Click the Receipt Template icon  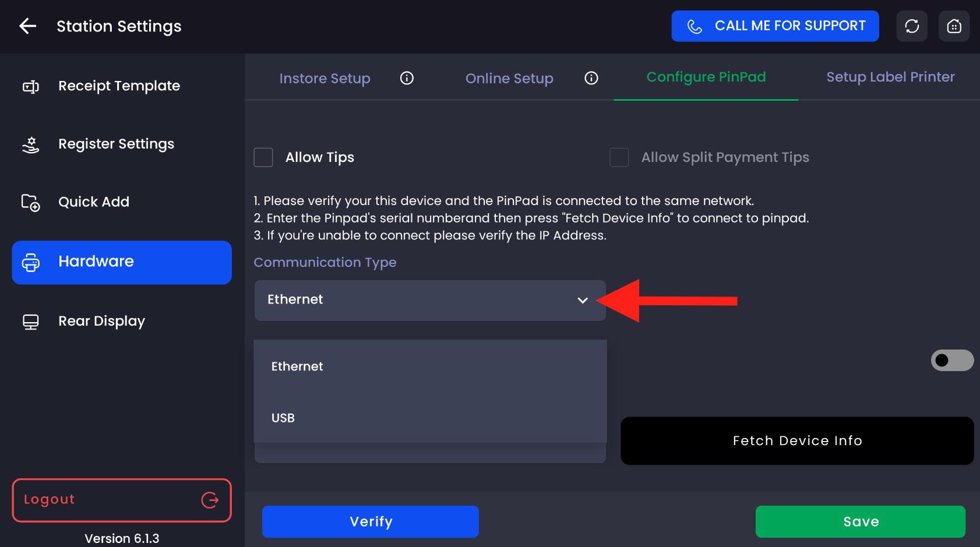(x=31, y=87)
